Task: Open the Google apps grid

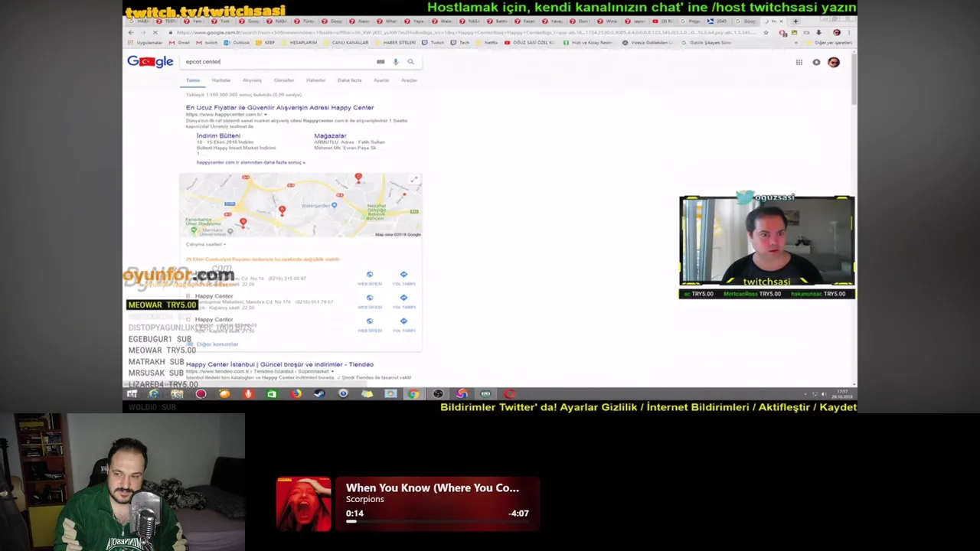Action: click(799, 62)
